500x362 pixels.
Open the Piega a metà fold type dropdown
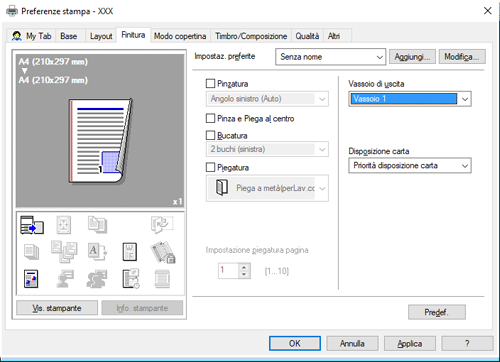[267, 188]
